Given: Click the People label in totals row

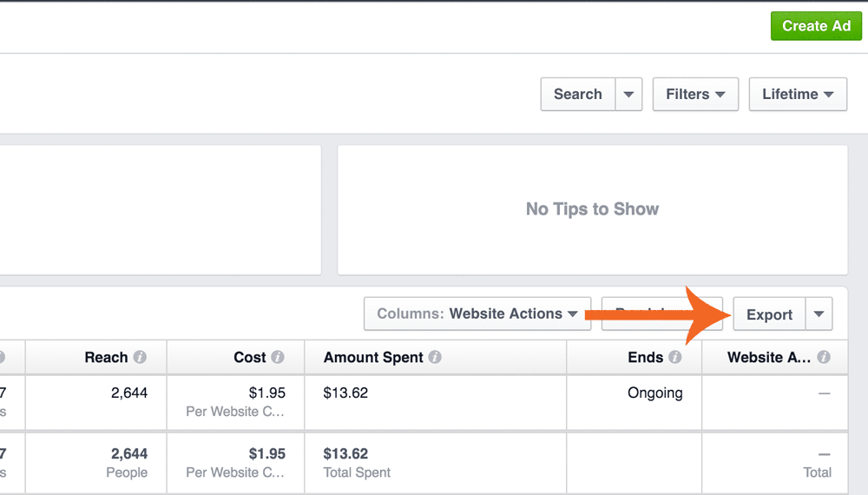Looking at the screenshot, I should [127, 472].
